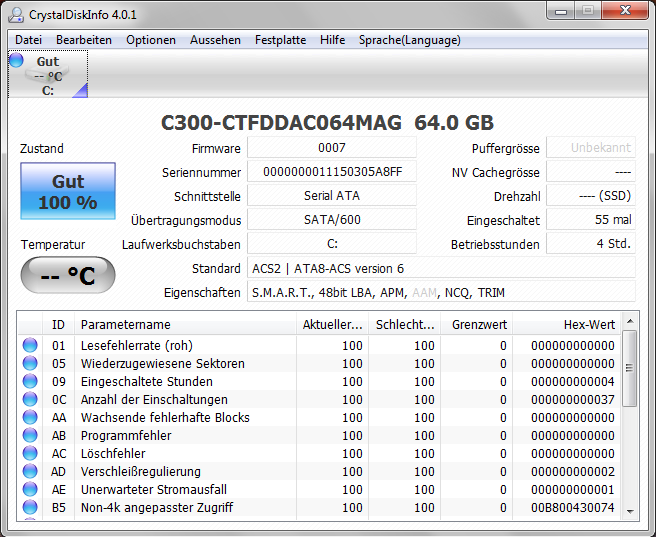Click the scrollbar up arrow in SMART list

coord(630,321)
